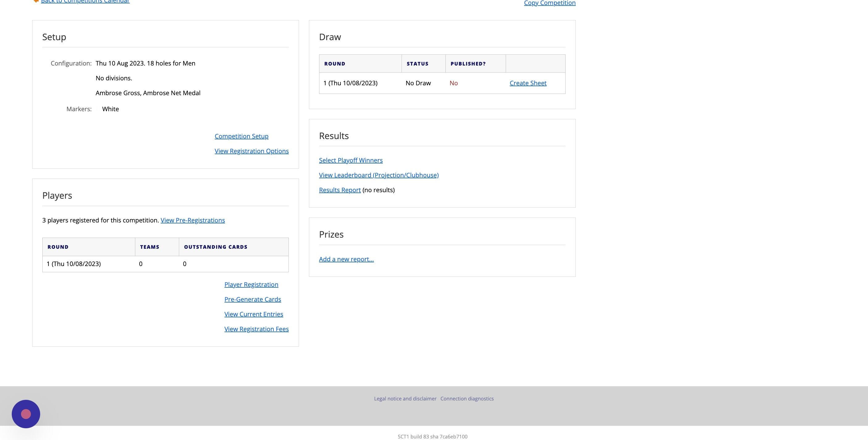Image resolution: width=868 pixels, height=440 pixels.
Task: Open View Pre-Registrations link
Action: (192, 220)
